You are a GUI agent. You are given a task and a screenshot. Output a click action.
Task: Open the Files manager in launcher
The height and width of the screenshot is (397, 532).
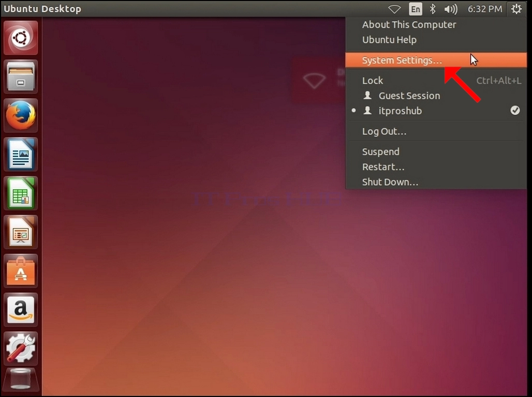(21, 77)
